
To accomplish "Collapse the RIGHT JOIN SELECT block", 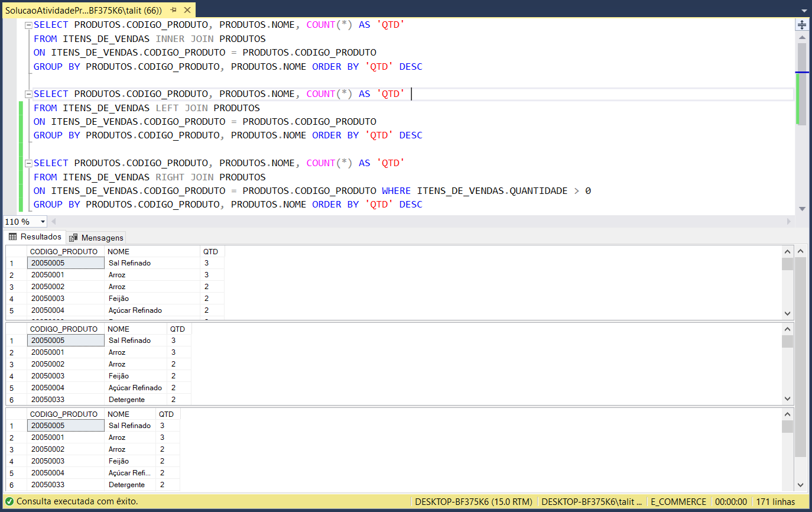I will coord(28,163).
